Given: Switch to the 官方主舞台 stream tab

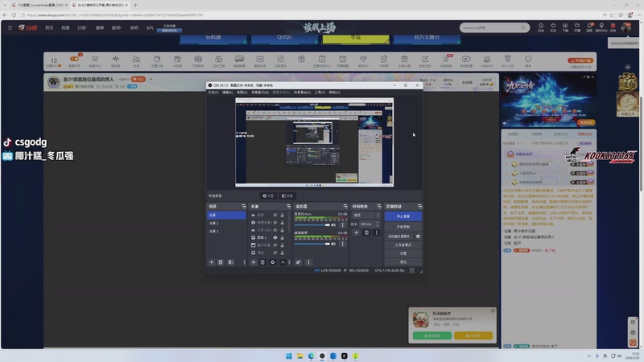Looking at the screenshot, I should coord(427,38).
